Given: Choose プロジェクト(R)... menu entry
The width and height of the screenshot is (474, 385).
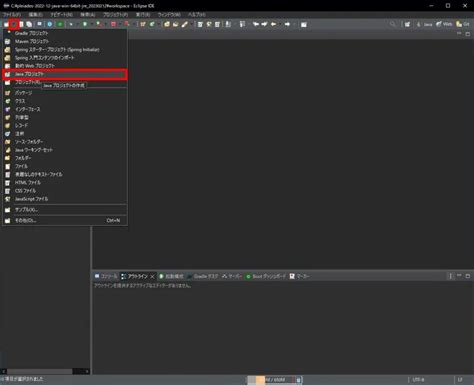Looking at the screenshot, I should 65,82.
